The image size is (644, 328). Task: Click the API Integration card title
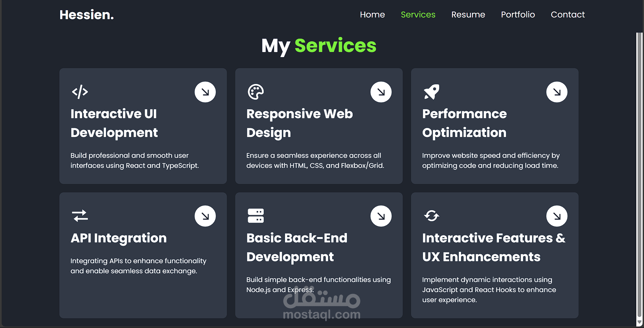tap(118, 238)
